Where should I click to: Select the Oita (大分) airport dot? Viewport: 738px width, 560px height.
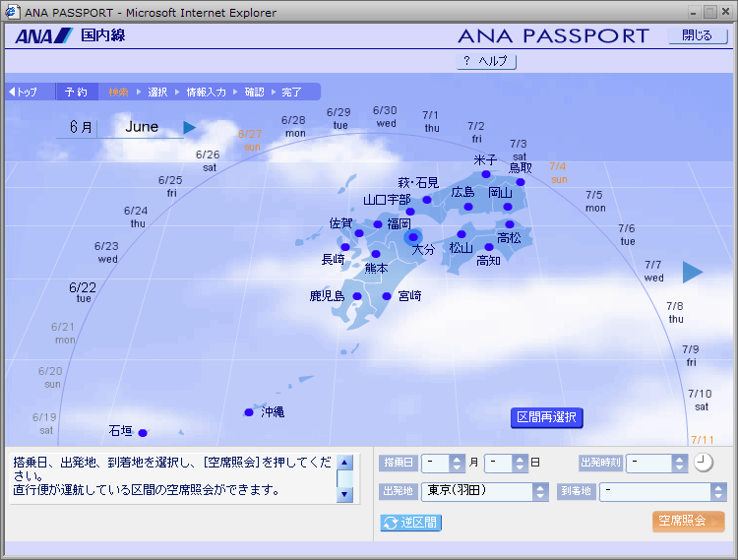coord(413,237)
